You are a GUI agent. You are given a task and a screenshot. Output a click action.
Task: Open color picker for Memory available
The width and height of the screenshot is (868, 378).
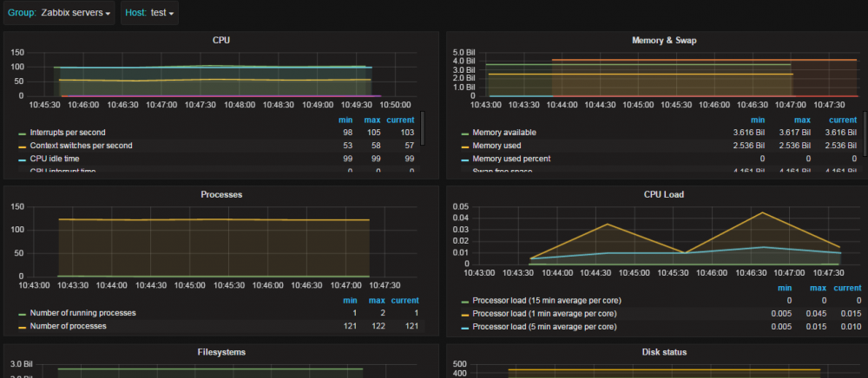pyautogui.click(x=465, y=134)
